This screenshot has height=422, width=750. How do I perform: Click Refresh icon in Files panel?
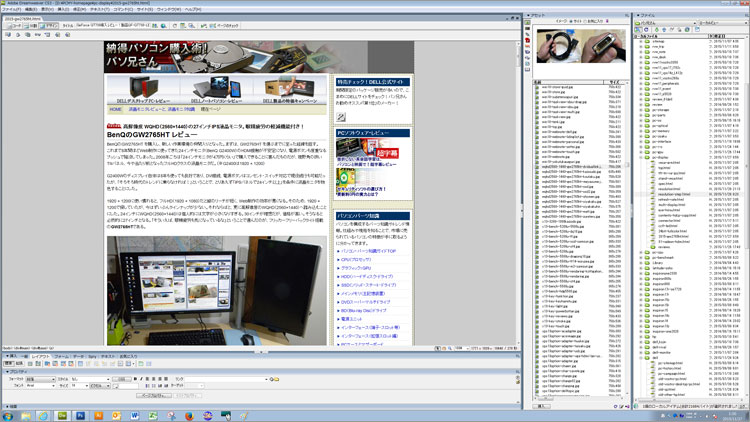click(x=647, y=30)
